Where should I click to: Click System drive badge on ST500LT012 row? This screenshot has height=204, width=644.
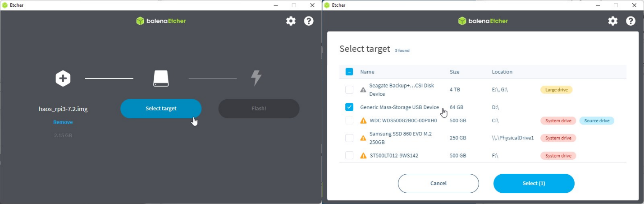558,156
